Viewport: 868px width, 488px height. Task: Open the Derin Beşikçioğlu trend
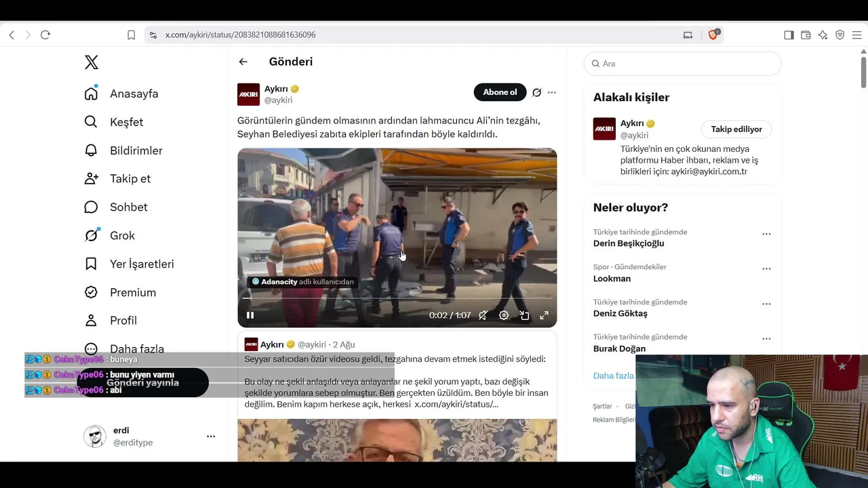tap(629, 243)
